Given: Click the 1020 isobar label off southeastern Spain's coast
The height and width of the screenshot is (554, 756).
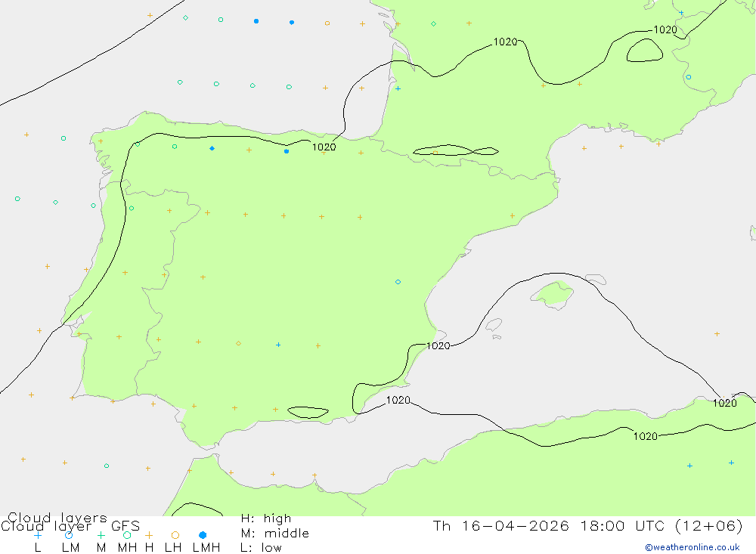Looking at the screenshot, I should click(x=438, y=345).
